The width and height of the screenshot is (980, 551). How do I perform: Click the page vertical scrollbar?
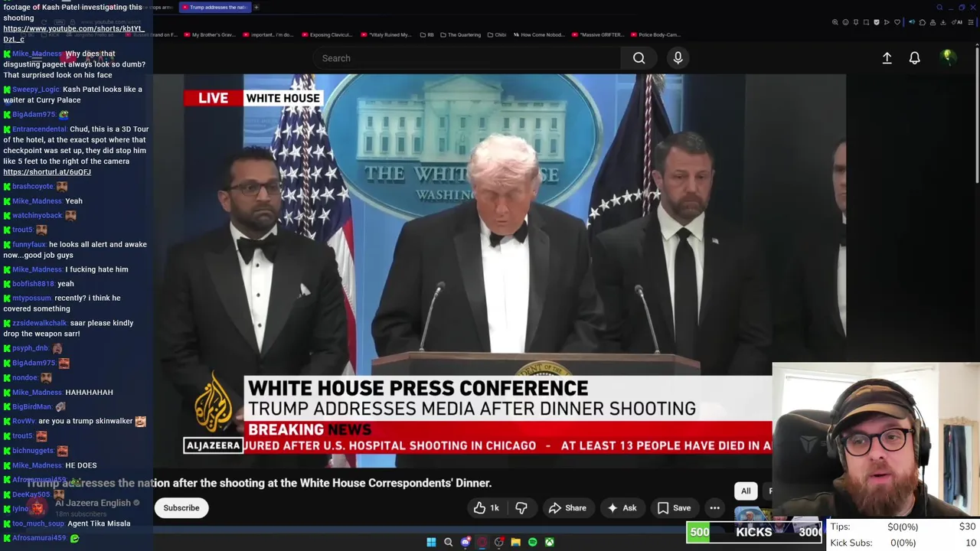977,115
